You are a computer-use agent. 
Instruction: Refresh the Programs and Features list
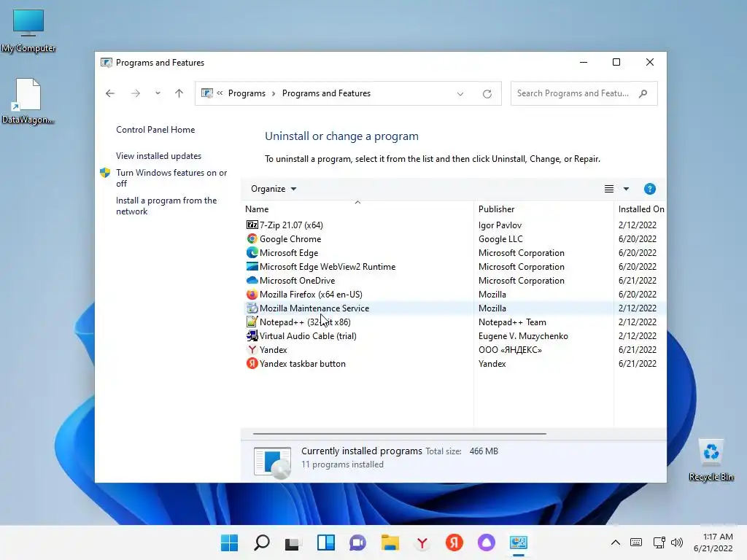coord(487,94)
